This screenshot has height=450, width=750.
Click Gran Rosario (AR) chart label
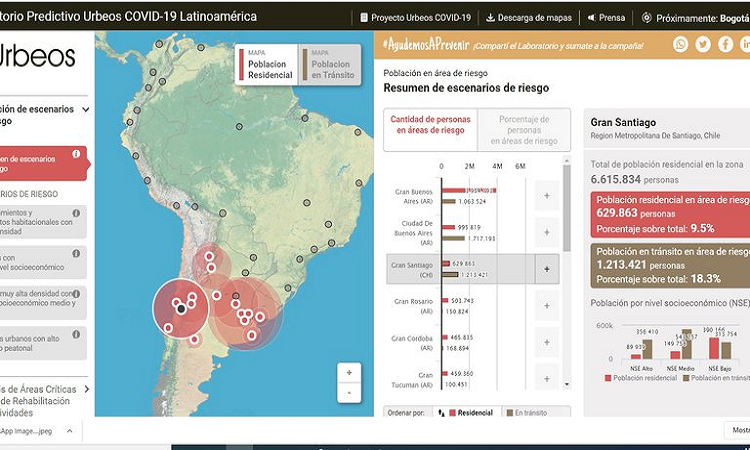[413, 306]
